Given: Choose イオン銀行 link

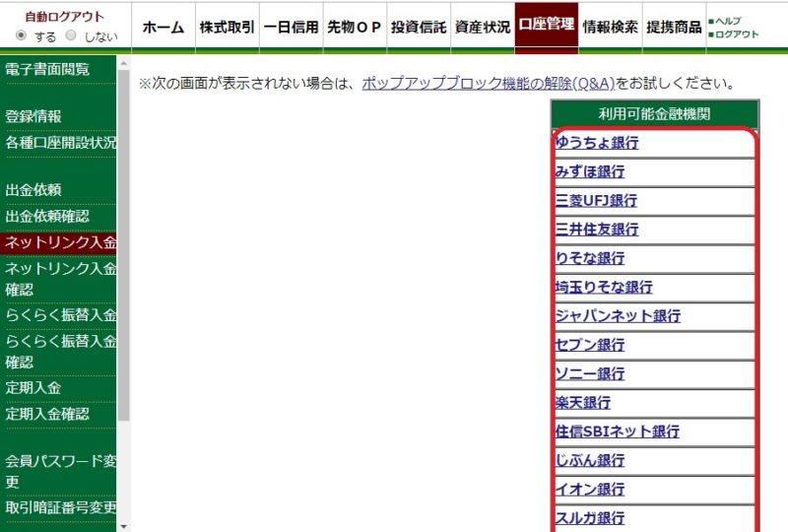Looking at the screenshot, I should click(x=590, y=490).
